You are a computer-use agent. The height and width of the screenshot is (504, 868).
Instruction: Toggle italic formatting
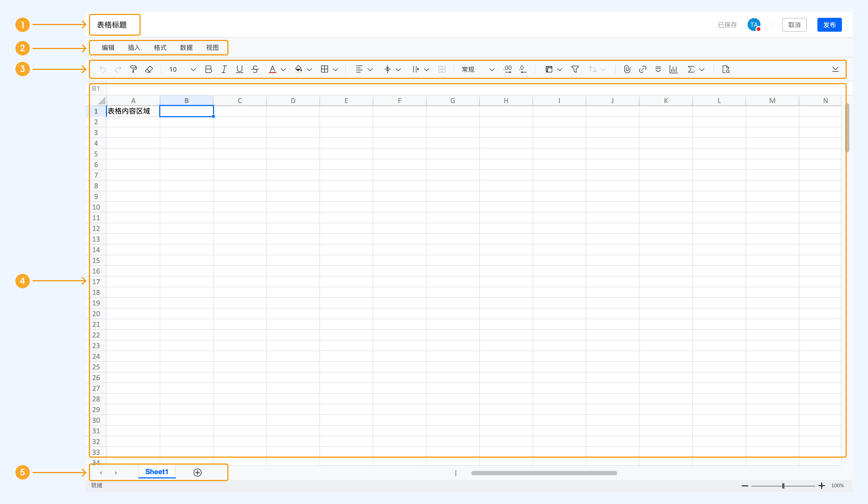click(224, 69)
